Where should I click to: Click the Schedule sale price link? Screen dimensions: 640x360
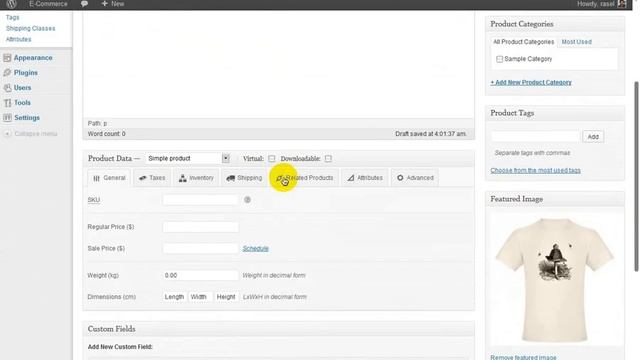256,249
